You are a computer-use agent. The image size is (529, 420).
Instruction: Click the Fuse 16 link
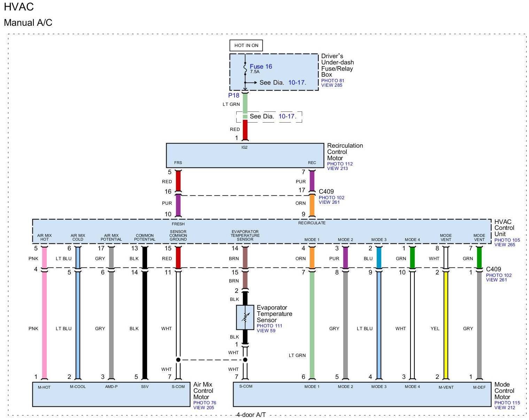(261, 67)
